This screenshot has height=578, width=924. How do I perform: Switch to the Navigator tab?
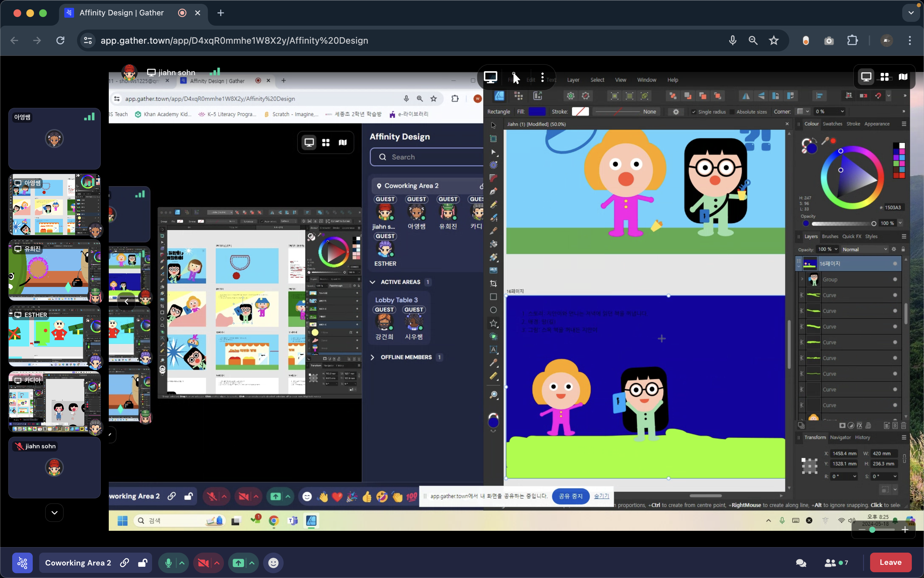pos(840,437)
